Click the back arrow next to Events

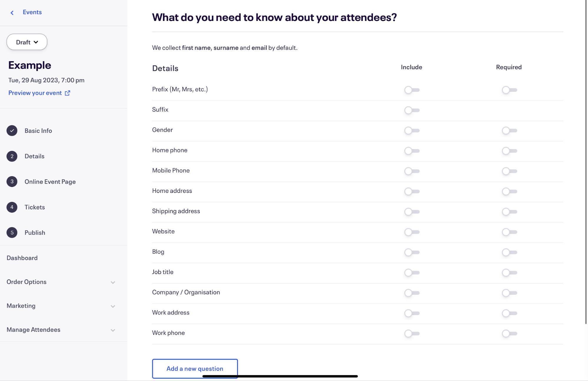12,13
